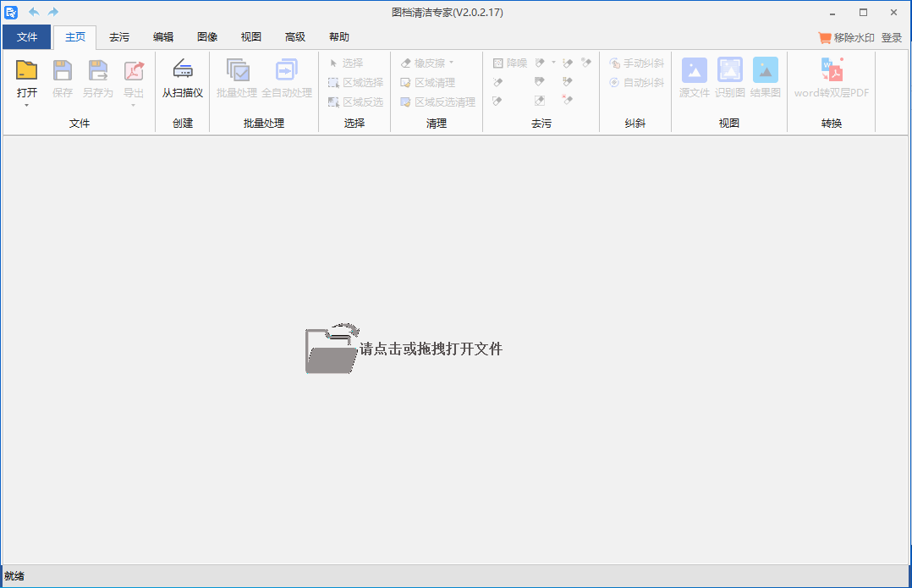Click the word转双层PDF convert icon
912x588 pixels.
click(x=832, y=70)
